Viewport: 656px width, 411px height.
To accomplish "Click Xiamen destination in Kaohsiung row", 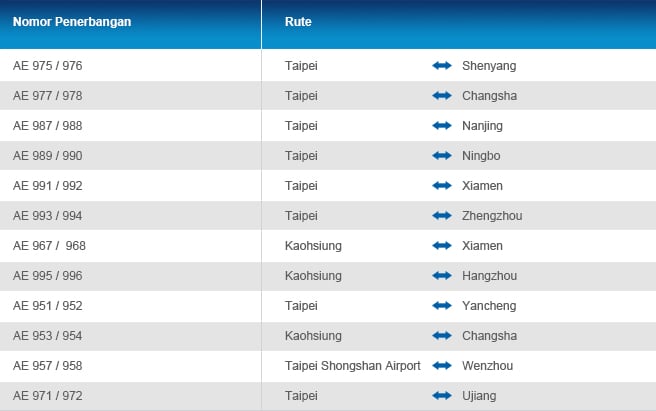I will (482, 246).
